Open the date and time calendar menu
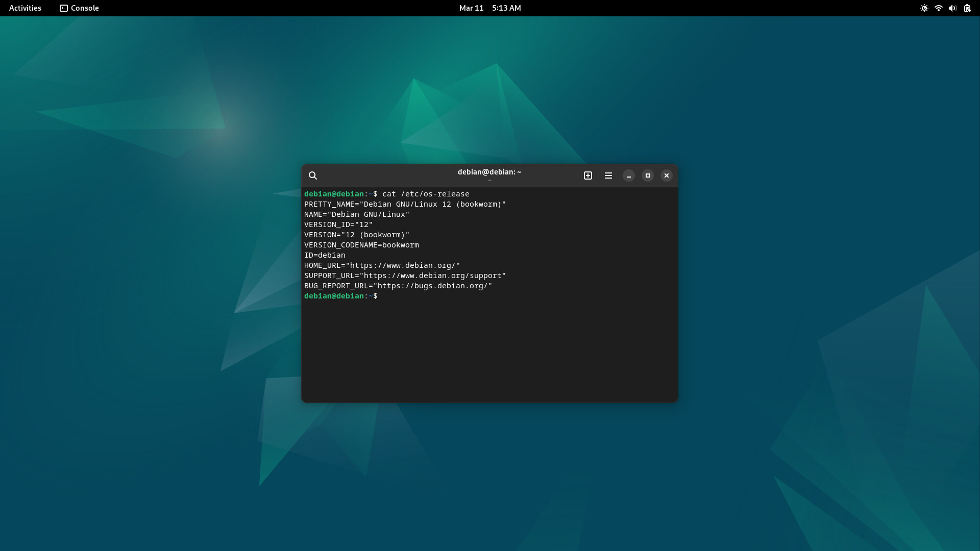 click(489, 8)
